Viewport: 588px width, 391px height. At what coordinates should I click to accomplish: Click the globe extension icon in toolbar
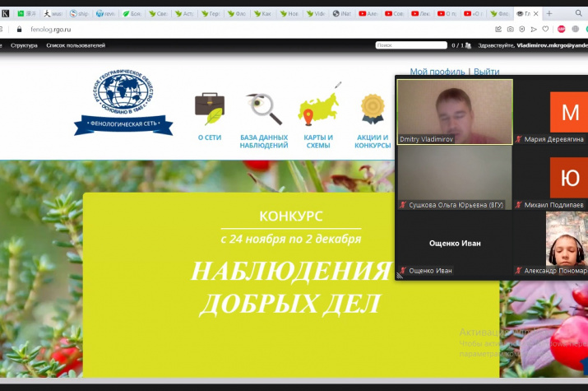point(576,30)
